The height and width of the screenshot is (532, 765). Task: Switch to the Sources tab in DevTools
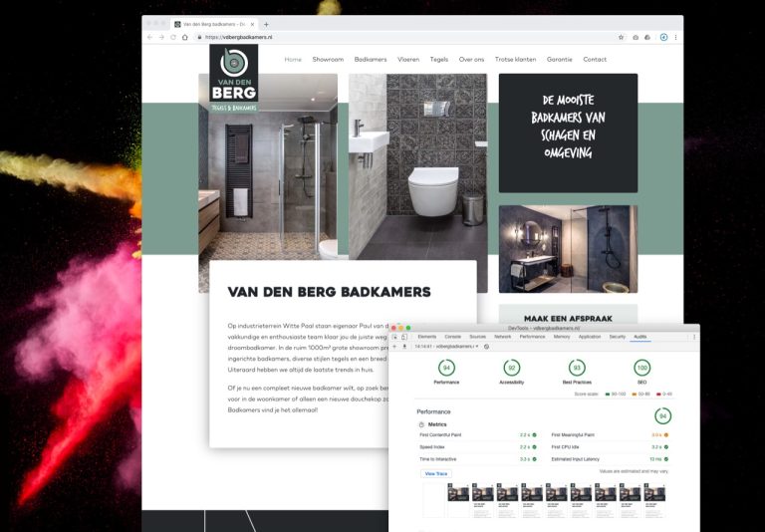click(478, 337)
